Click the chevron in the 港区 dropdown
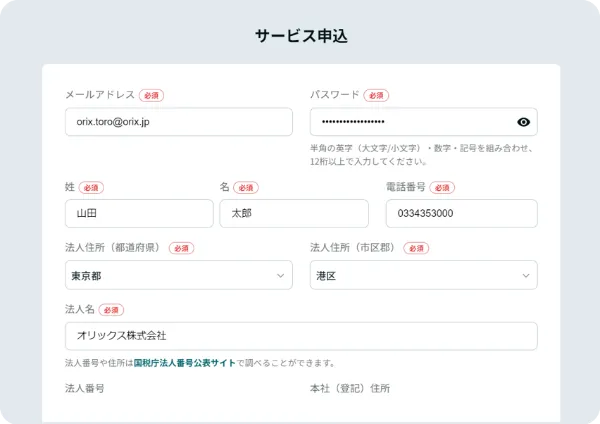 [x=526, y=276]
